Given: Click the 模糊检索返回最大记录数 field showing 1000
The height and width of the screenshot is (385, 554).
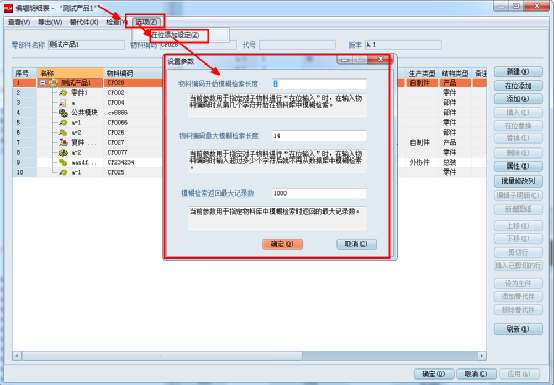Looking at the screenshot, I should pos(319,193).
